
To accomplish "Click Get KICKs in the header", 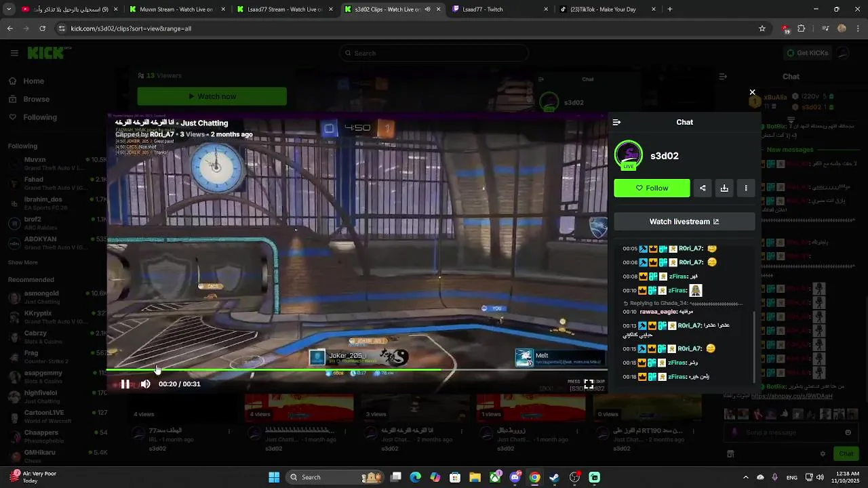I will [807, 53].
